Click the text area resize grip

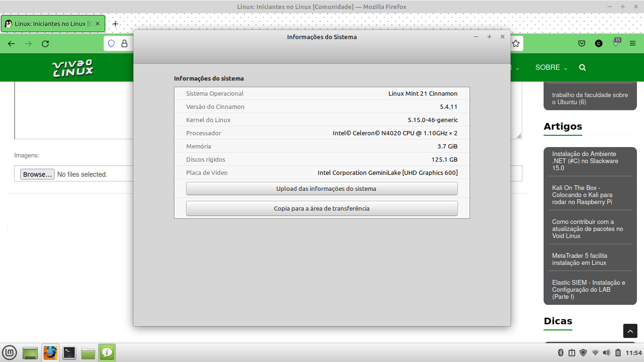click(519, 136)
